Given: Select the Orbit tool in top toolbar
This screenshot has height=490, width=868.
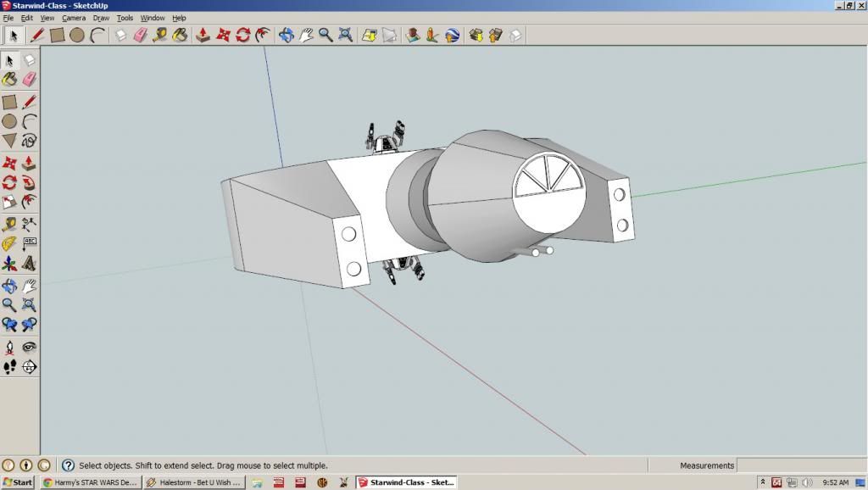Looking at the screenshot, I should [286, 35].
